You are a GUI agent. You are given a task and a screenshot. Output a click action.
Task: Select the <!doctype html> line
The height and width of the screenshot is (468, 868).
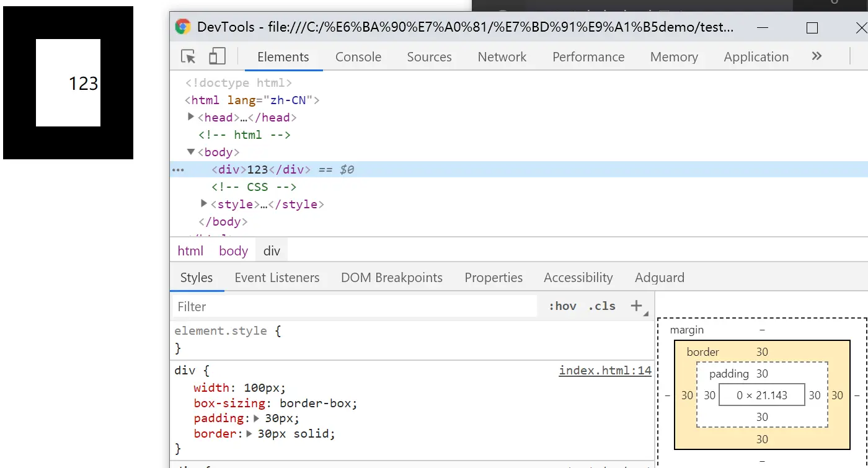239,82
